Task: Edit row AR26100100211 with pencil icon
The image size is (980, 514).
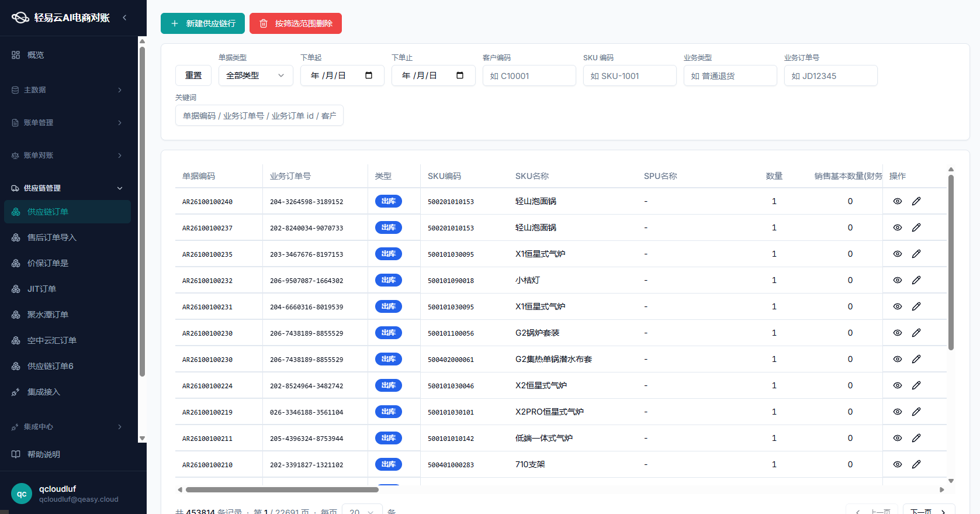Action: [916, 438]
